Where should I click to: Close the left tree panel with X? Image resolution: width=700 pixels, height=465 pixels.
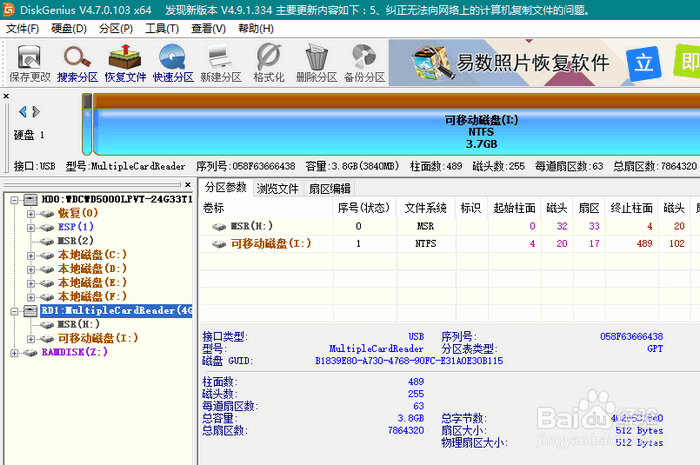188,184
